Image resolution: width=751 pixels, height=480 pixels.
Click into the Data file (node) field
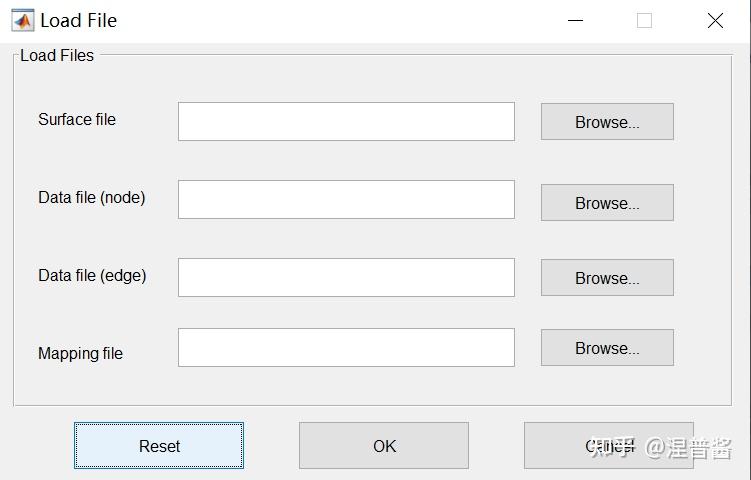(x=346, y=199)
